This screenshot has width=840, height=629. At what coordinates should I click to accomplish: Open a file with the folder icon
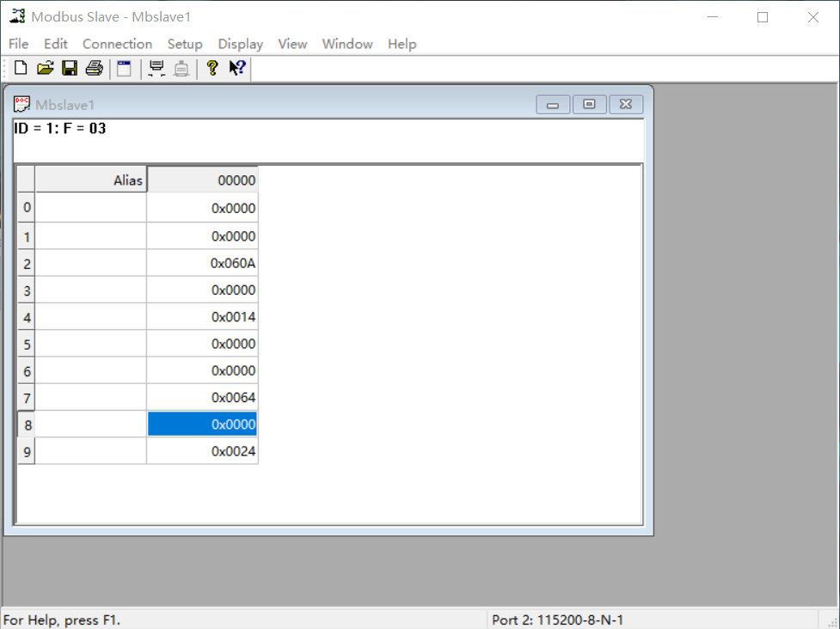46,69
